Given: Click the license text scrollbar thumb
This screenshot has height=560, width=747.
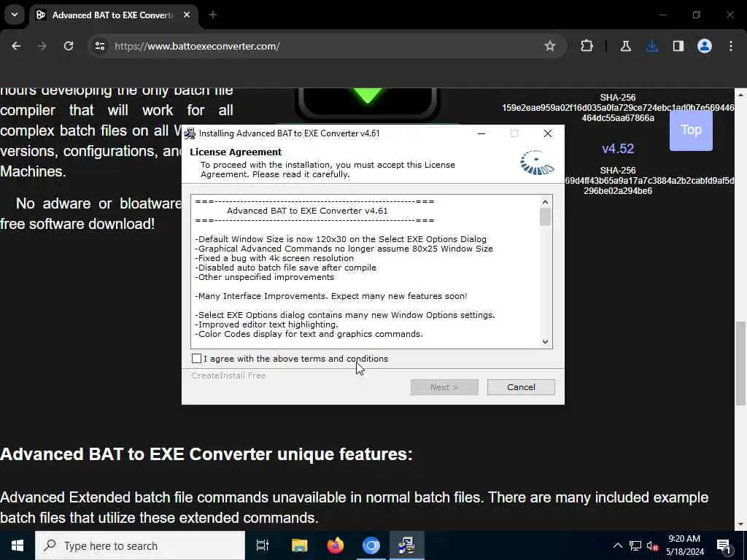Looking at the screenshot, I should tap(545, 217).
